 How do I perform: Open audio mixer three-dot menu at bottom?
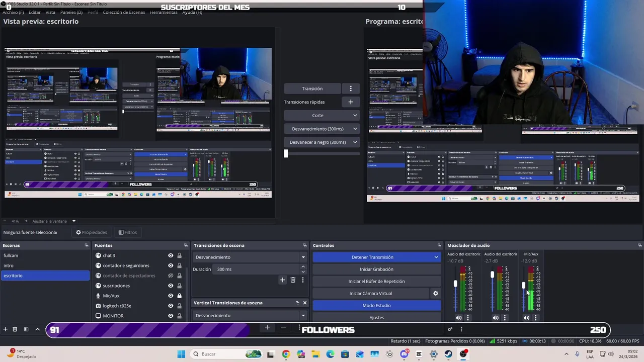[461, 329]
